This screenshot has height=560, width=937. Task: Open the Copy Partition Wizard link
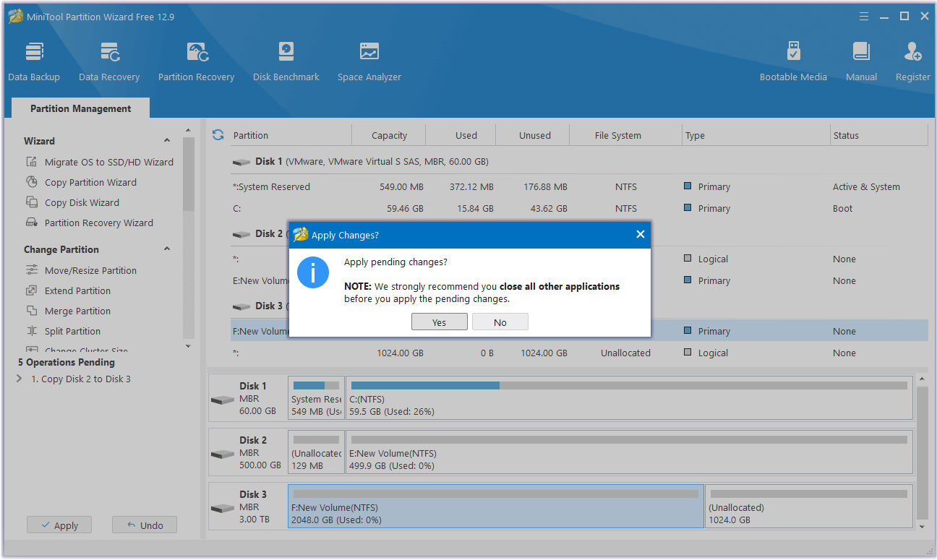point(90,182)
